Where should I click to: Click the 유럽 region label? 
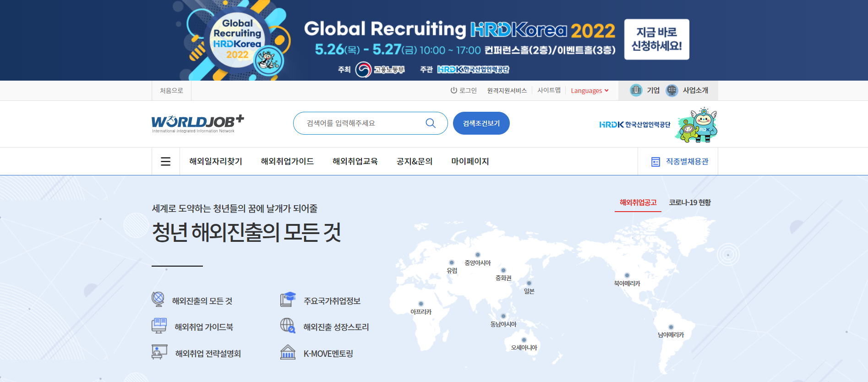point(452,271)
